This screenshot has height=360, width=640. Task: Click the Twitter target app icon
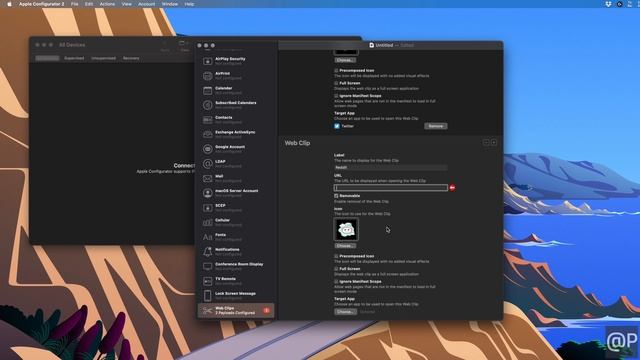click(337, 126)
